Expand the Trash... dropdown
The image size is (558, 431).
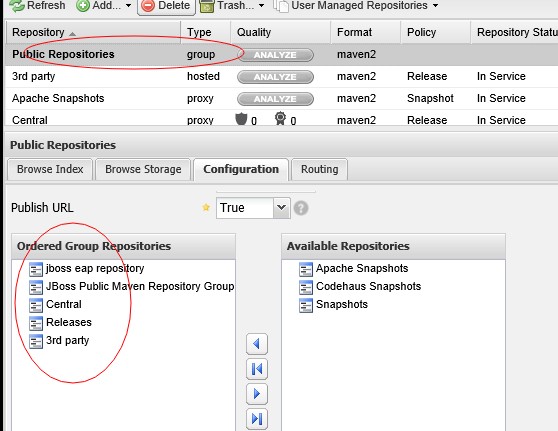coord(232,5)
